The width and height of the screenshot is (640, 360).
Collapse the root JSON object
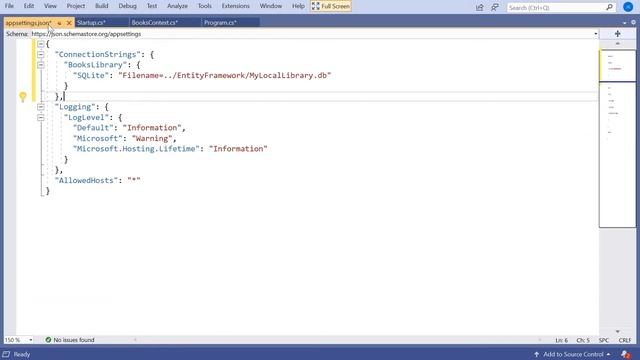coord(40,44)
